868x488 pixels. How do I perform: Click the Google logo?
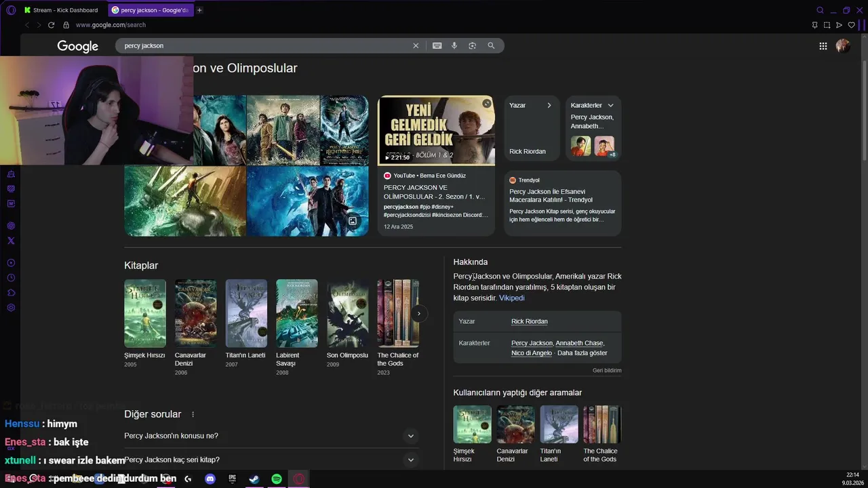(77, 46)
